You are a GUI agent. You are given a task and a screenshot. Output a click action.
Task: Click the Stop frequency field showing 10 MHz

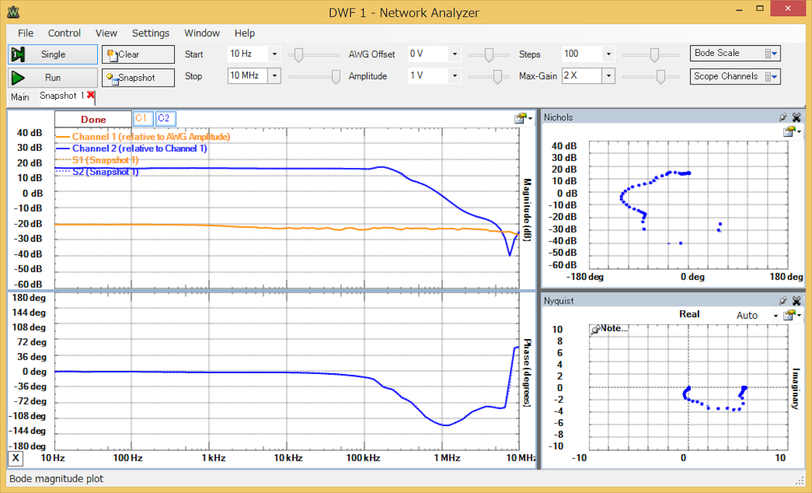coord(248,76)
